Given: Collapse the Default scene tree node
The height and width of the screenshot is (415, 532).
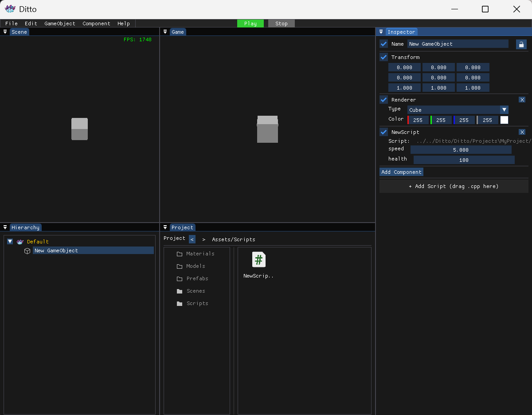Looking at the screenshot, I should click(10, 242).
